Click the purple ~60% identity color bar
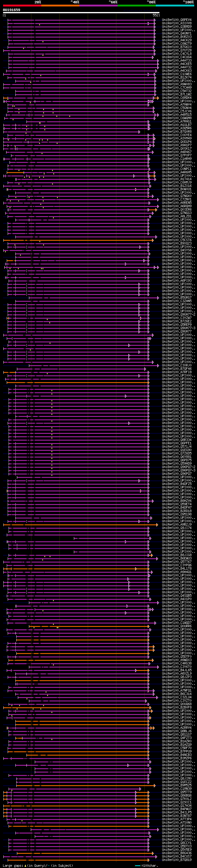The height and width of the screenshot is (868, 197). (x=98, y=6)
